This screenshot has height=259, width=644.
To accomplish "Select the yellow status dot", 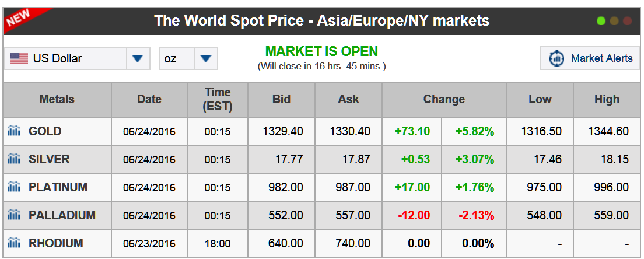I will (614, 21).
